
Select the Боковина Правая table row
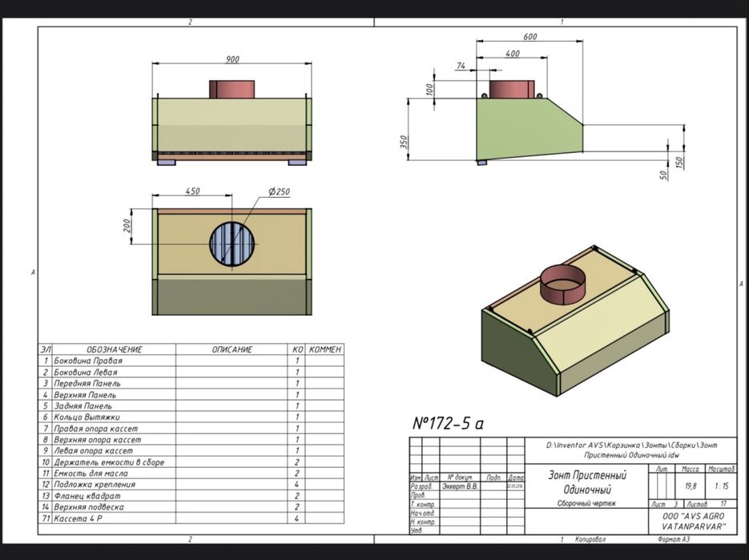[191, 361]
